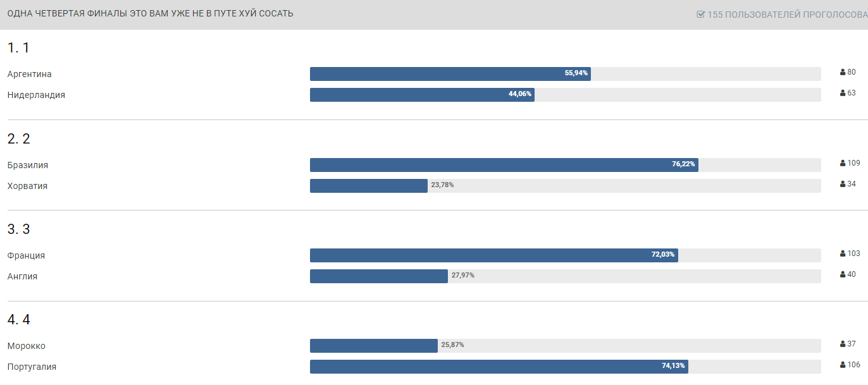Choose the Бразилия answer label
The height and width of the screenshot is (385, 868).
[x=28, y=165]
